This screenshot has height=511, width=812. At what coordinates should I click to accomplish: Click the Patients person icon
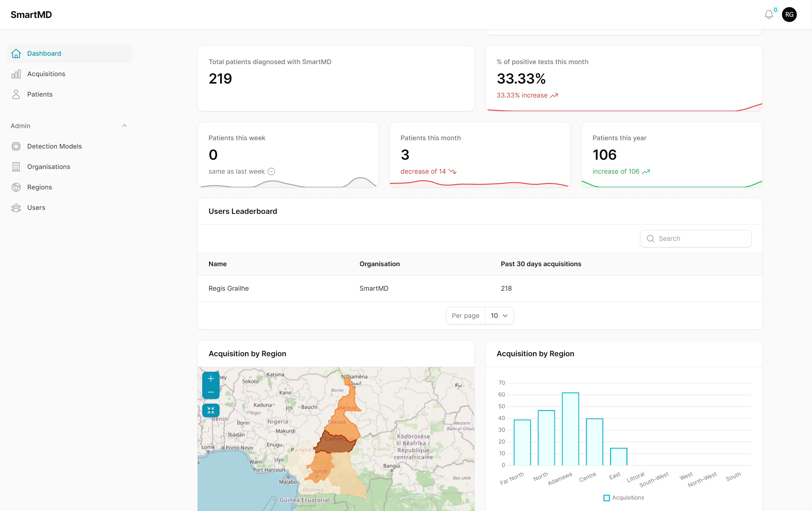click(x=16, y=94)
